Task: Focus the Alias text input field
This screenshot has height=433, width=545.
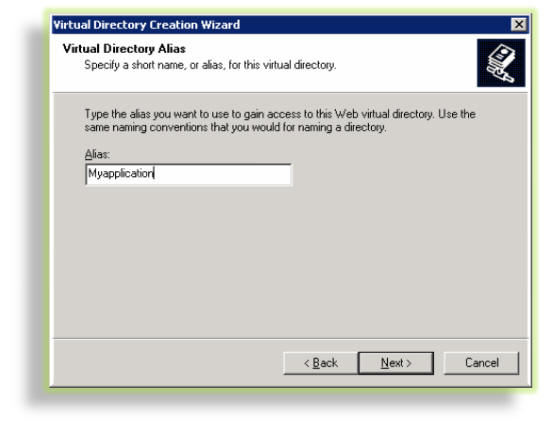Action: [188, 174]
